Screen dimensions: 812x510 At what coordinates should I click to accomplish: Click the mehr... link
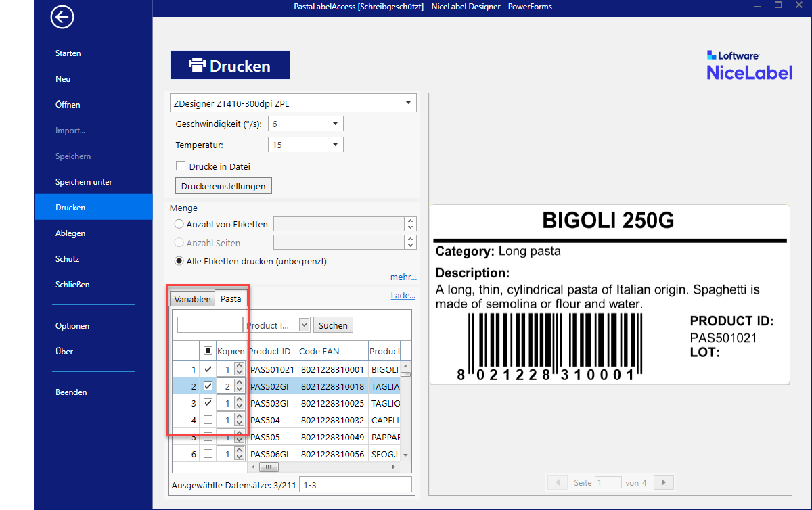(403, 277)
